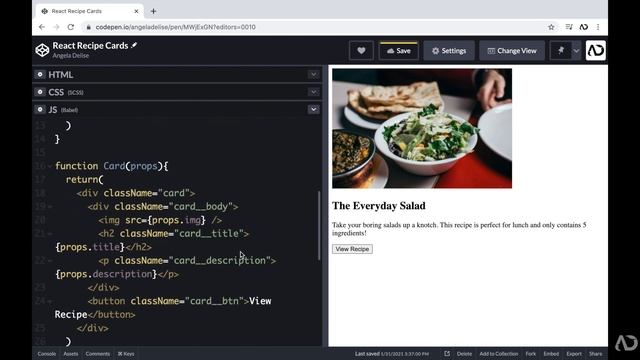640x360 pixels.
Task: Open Share menu
Action: click(x=596, y=354)
